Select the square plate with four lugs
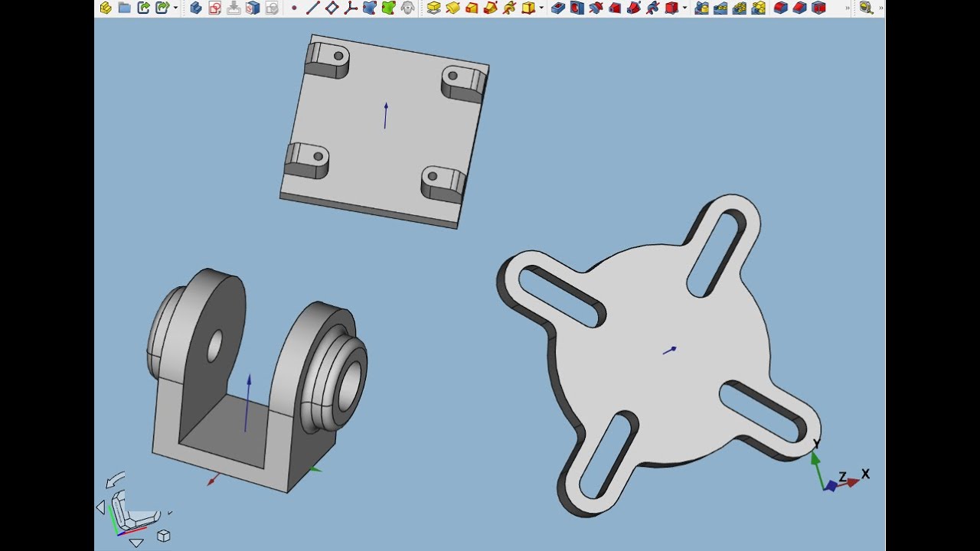Viewport: 980px width, 551px height. (384, 132)
